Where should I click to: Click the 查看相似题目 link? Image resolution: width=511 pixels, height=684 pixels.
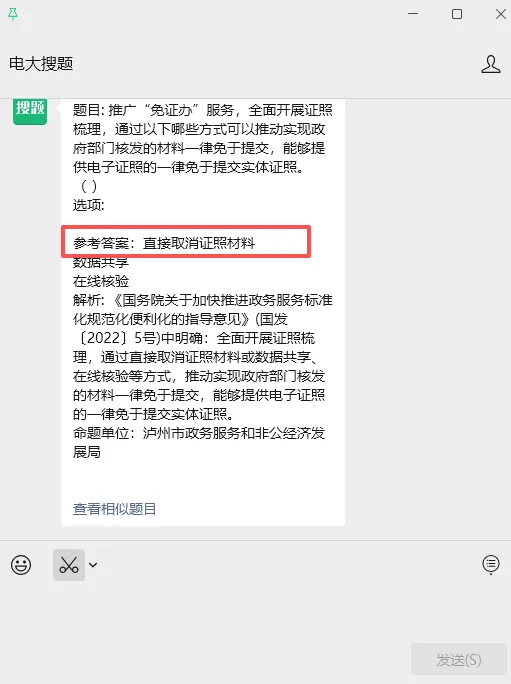point(114,509)
